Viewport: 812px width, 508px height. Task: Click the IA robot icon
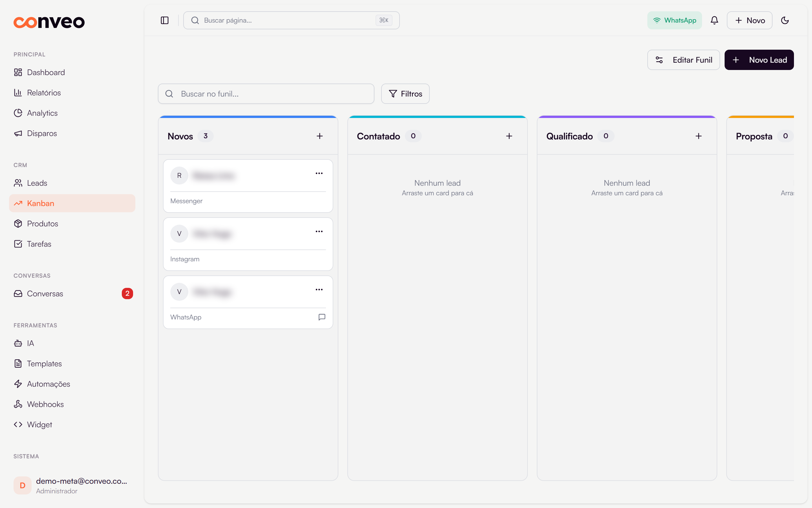coord(18,343)
